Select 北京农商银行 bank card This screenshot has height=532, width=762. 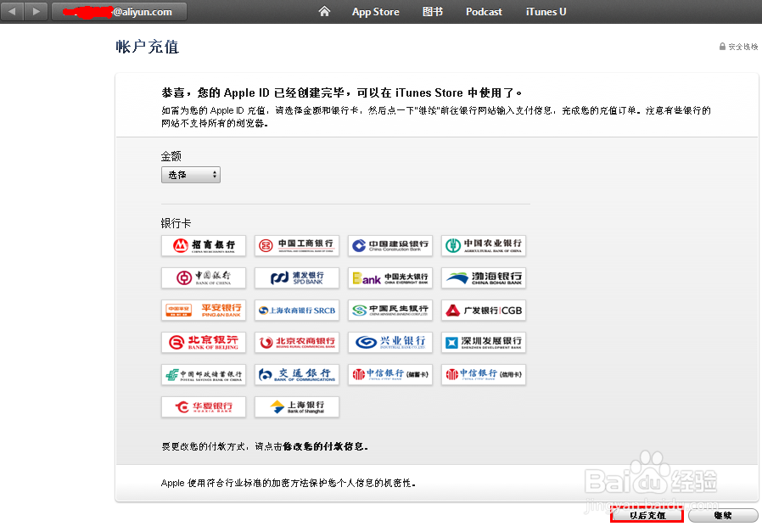click(x=297, y=342)
